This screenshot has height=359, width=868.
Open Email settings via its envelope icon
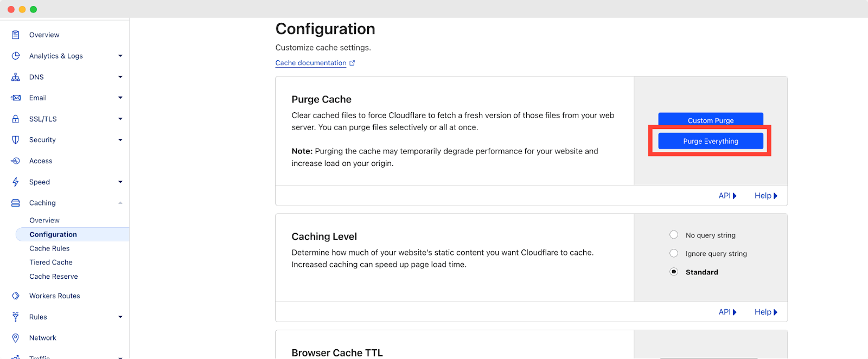point(16,98)
